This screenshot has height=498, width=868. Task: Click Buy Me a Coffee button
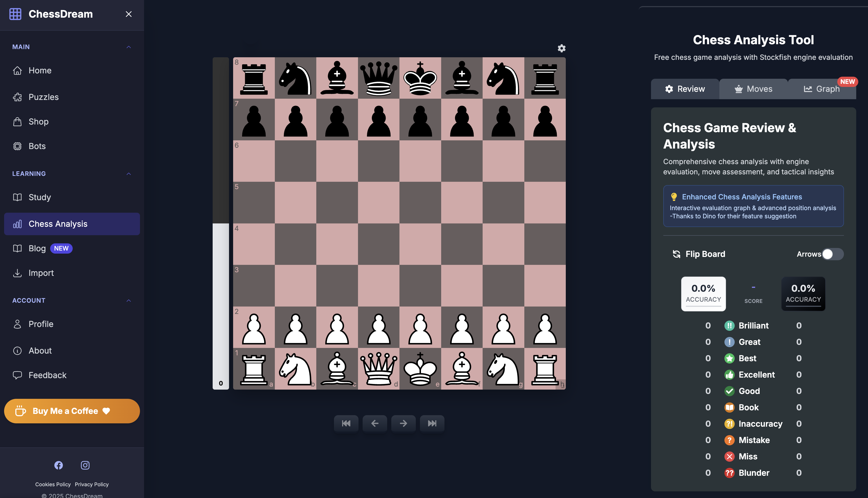coord(72,411)
